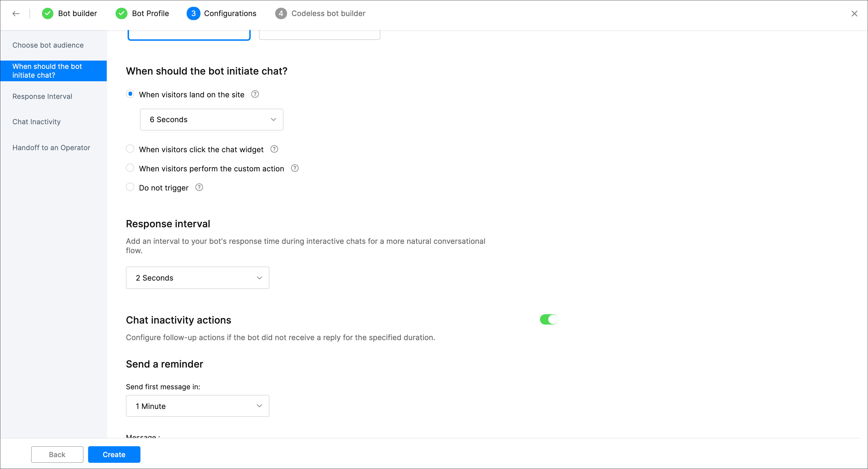This screenshot has height=469, width=868.
Task: Open help for When visitors land on the site
Action: 255,94
